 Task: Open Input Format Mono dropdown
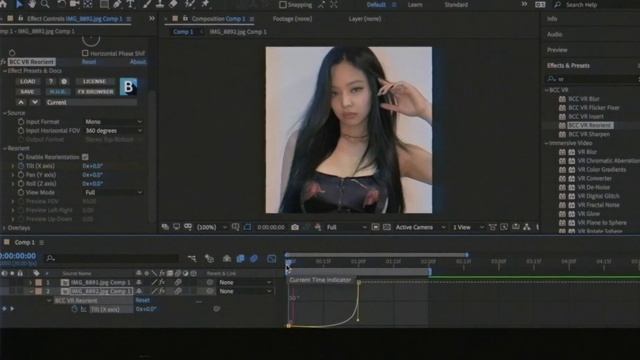(113, 122)
